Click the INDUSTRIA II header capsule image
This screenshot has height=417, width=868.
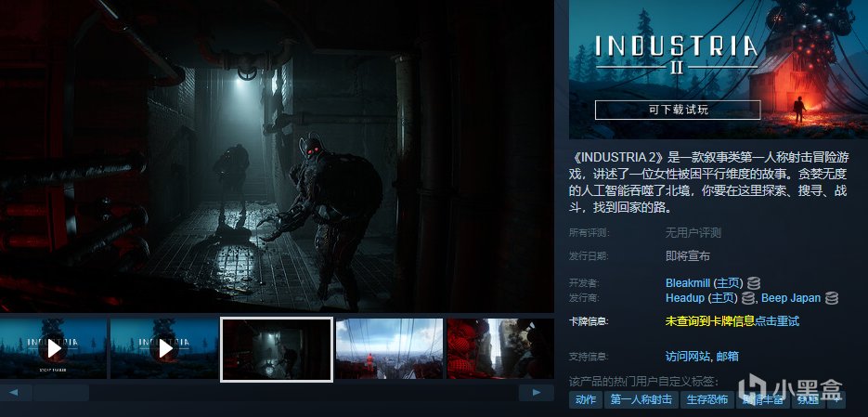click(719, 70)
